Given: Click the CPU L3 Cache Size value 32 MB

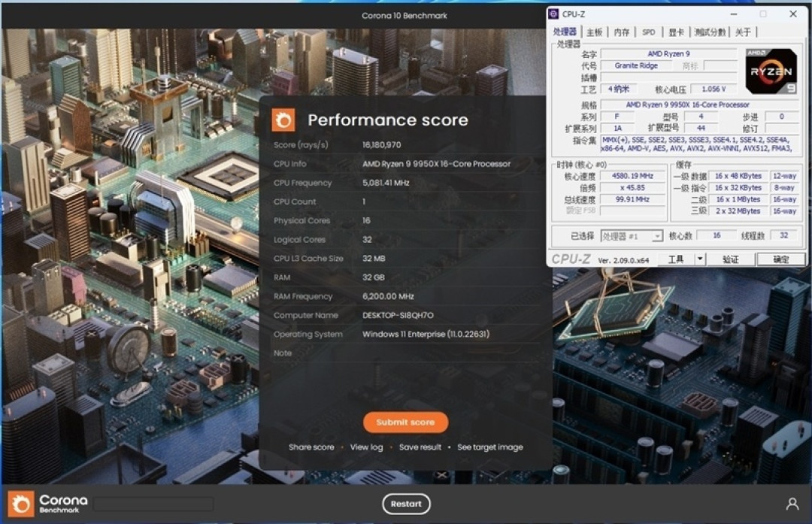Looking at the screenshot, I should tap(374, 259).
